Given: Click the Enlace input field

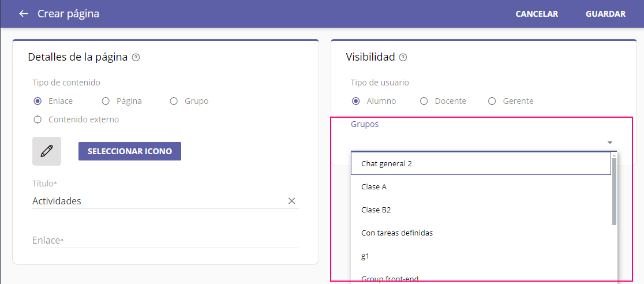Looking at the screenshot, I should click(165, 240).
